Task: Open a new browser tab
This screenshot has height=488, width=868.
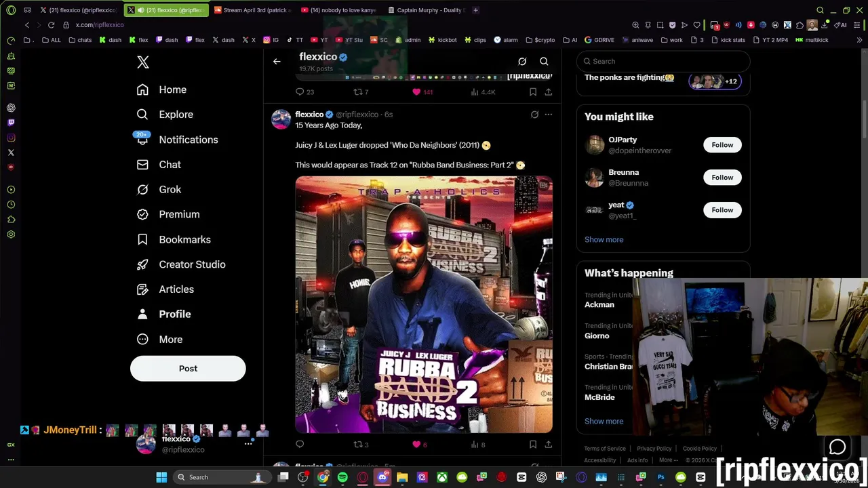Action: tap(475, 10)
